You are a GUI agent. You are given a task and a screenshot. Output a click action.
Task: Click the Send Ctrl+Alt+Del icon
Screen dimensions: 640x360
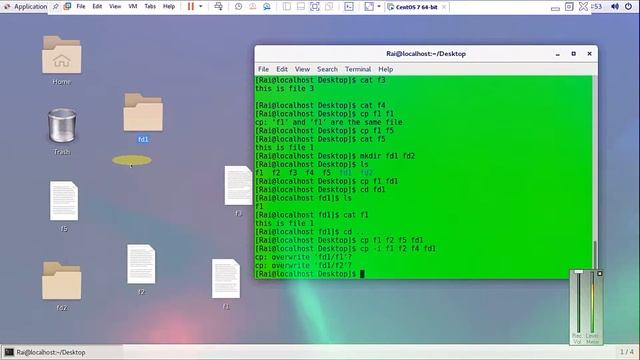[218, 7]
